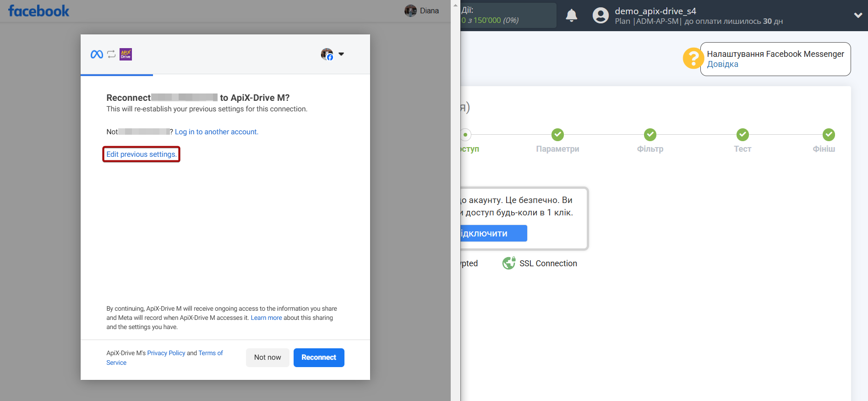This screenshot has width=868, height=401.
Task: Open ApiX-Drive M's Privacy Policy link
Action: tap(166, 353)
